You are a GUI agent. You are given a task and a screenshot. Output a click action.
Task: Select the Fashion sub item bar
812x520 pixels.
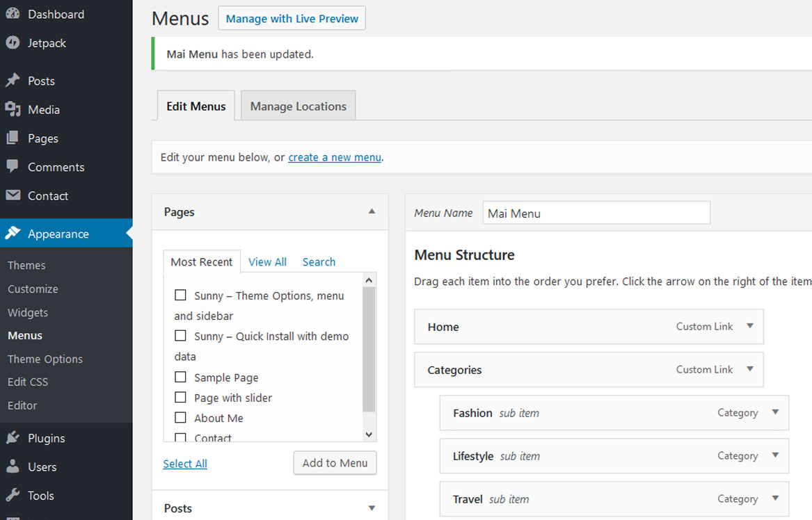[x=614, y=413]
